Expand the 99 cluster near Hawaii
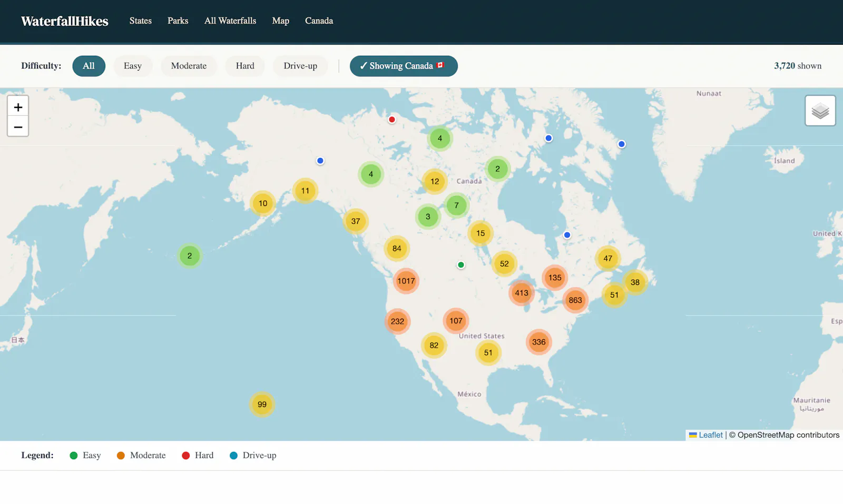This screenshot has width=843, height=504. [262, 404]
